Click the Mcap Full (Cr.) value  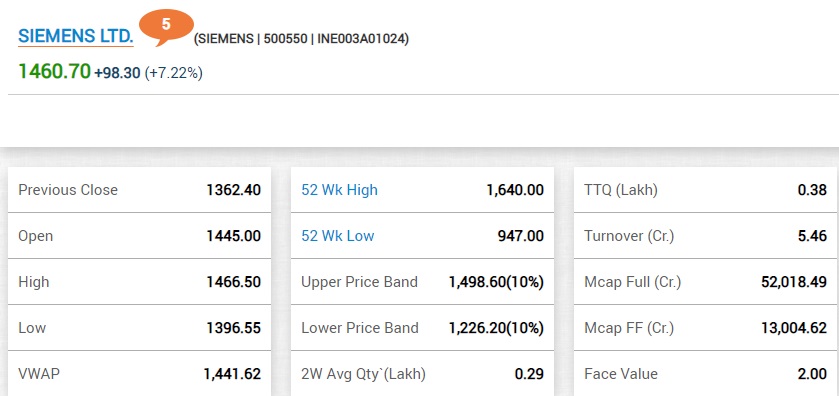[x=794, y=282]
